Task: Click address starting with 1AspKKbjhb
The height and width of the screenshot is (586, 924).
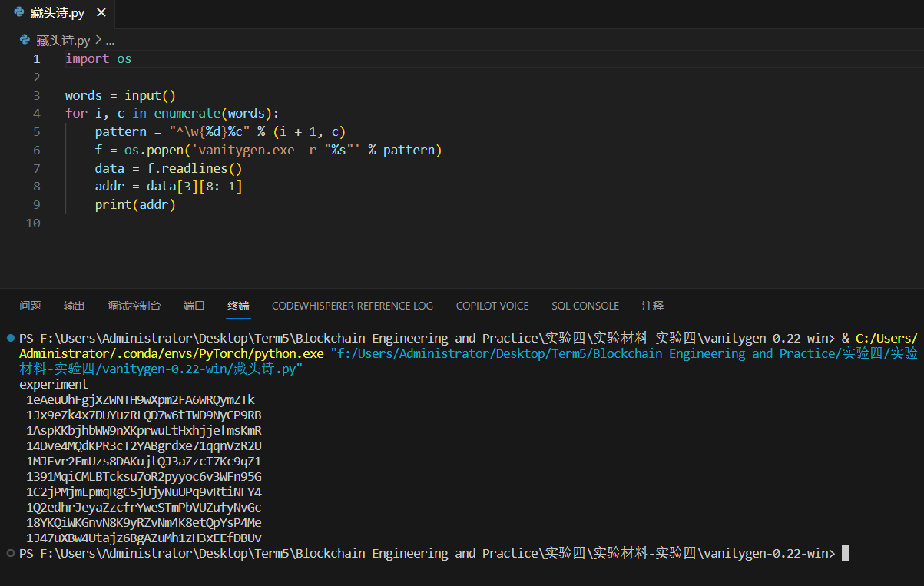Action: [x=144, y=430]
